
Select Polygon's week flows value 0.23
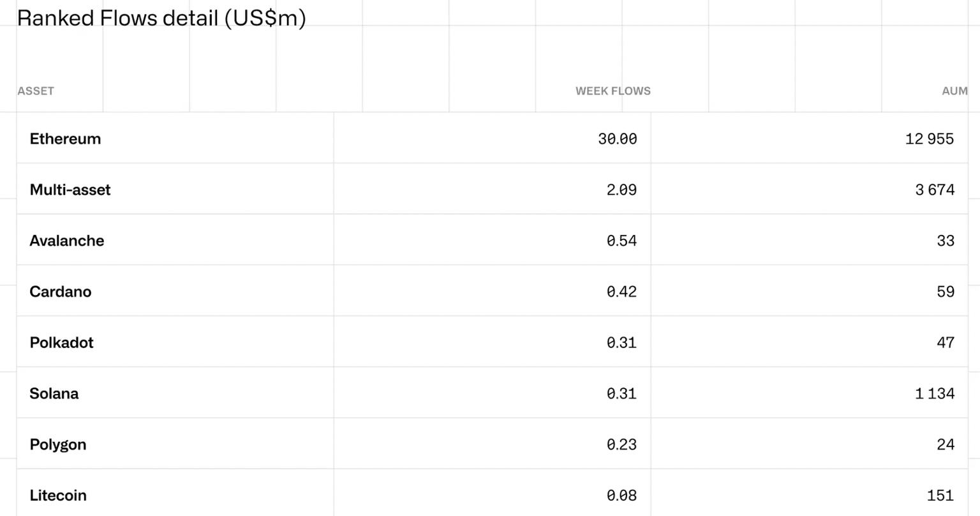621,444
